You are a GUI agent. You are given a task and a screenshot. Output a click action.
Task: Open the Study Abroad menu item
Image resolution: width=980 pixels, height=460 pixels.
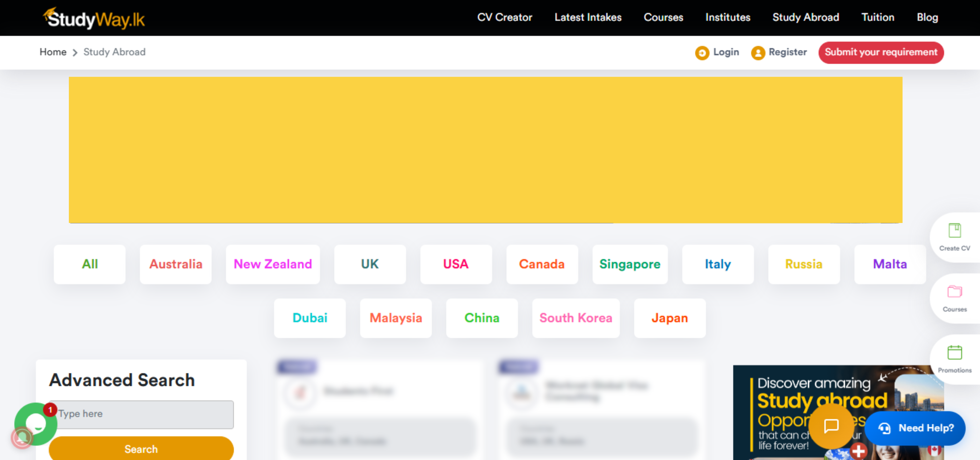point(805,18)
